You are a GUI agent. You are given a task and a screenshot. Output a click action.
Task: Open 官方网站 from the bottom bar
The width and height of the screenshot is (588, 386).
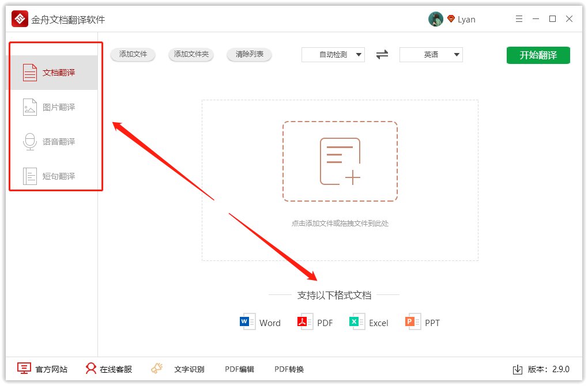pyautogui.click(x=43, y=368)
